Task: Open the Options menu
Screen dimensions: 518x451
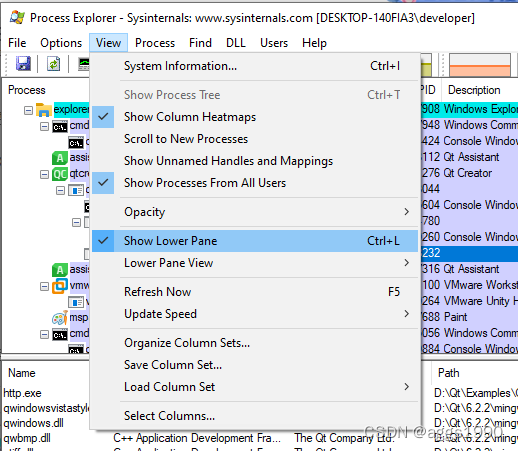Action: (61, 43)
